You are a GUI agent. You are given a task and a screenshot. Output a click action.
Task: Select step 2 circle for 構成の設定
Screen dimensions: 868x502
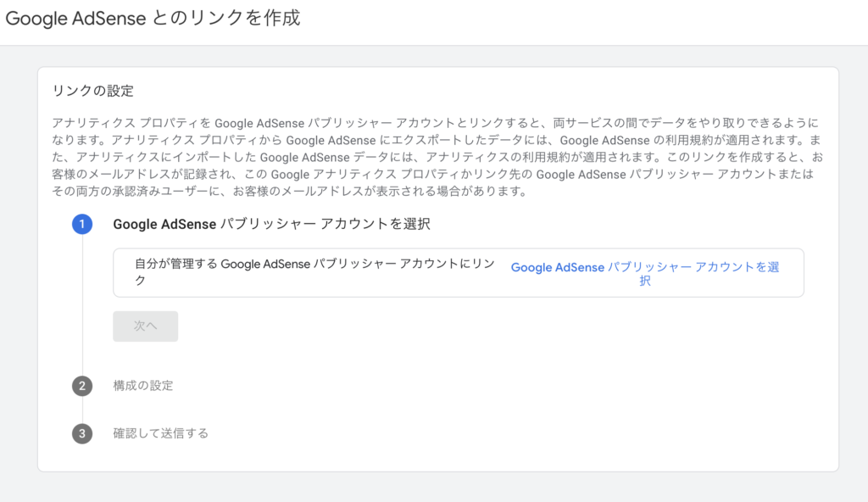point(82,386)
